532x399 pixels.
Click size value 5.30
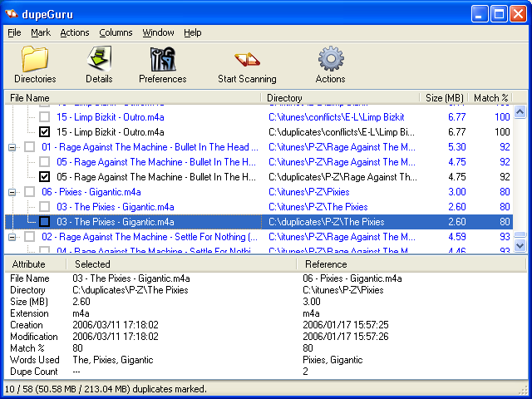click(456, 147)
